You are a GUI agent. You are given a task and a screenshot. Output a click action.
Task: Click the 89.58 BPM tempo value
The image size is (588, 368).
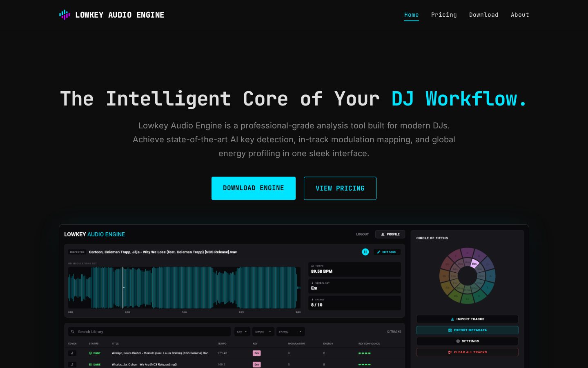click(322, 272)
